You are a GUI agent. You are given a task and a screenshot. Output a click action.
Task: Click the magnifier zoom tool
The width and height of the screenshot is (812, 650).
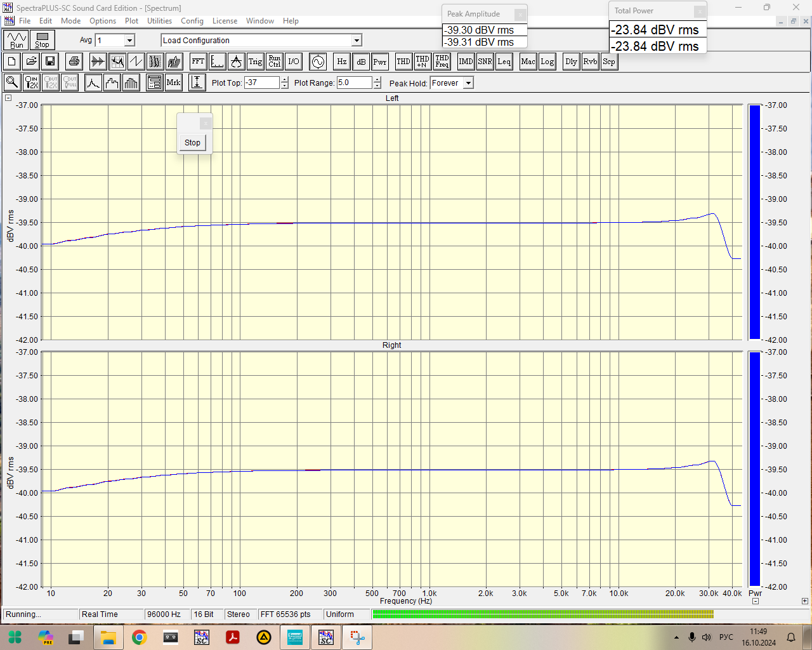(x=12, y=83)
